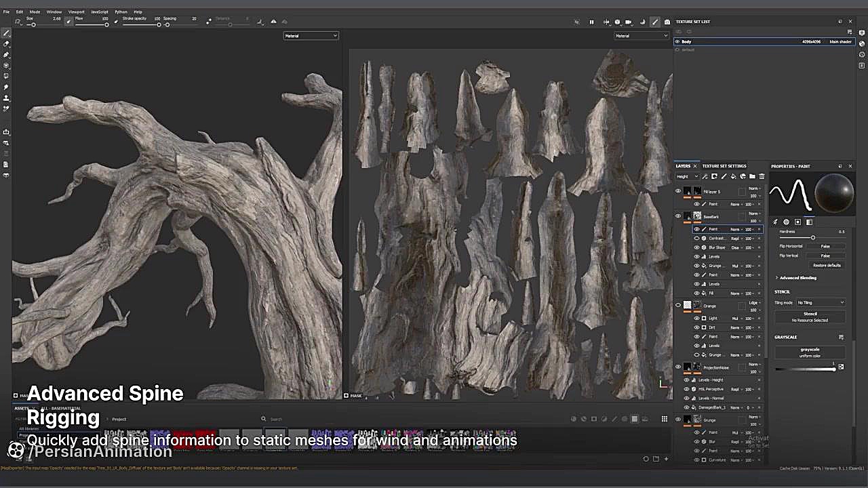The image size is (868, 488).
Task: Enable symmetry painting in the top toolbar
Action: pos(608,22)
